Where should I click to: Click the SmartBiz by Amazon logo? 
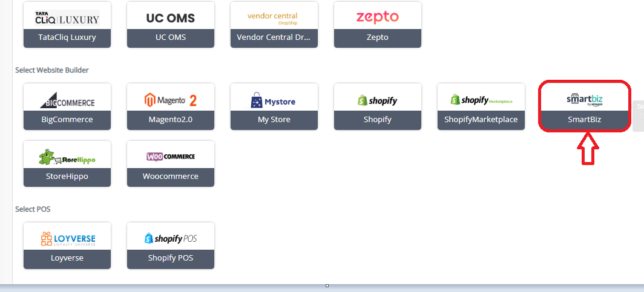pyautogui.click(x=585, y=100)
